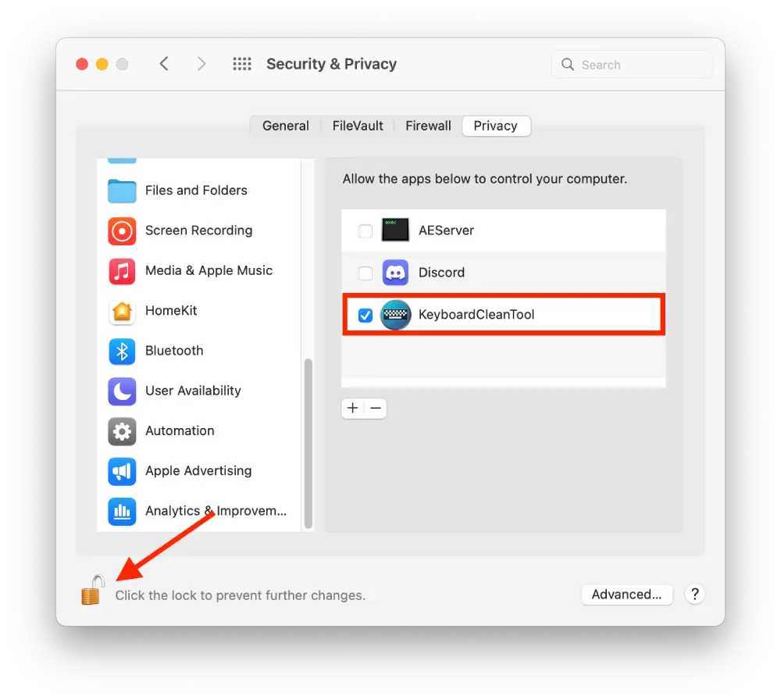The image size is (781, 700).
Task: Switch to the FileVault tab
Action: click(358, 126)
